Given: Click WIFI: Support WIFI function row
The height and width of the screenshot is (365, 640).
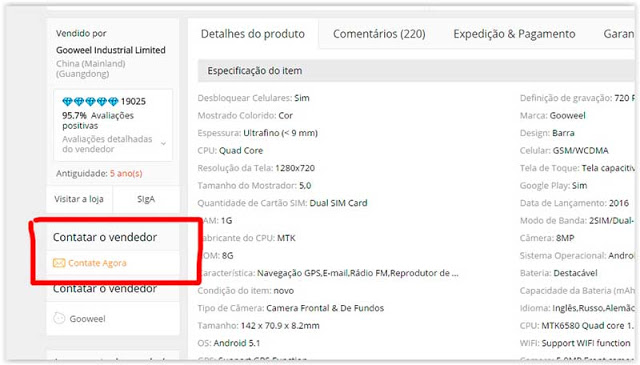Looking at the screenshot, I should coord(575,343).
